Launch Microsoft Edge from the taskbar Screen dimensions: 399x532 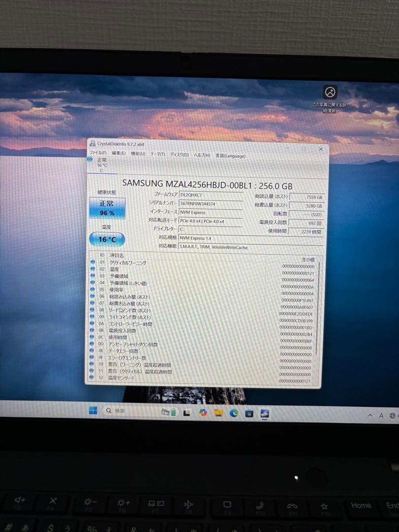[x=233, y=413]
